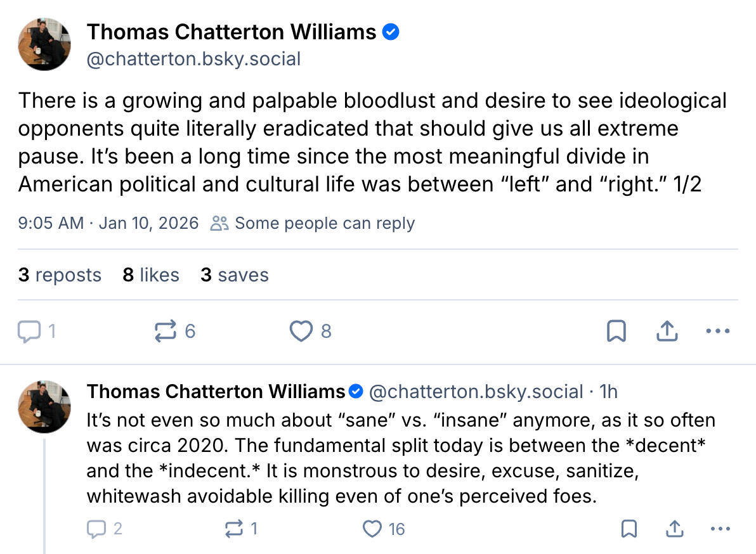The height and width of the screenshot is (554, 756).
Task: Open avatar on the second post
Action: tap(44, 407)
